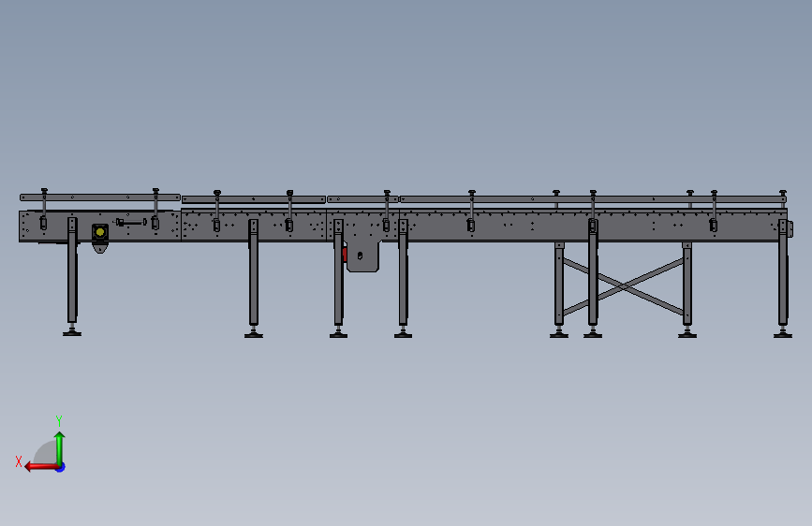
Task: Select the gray drive housing hanging below the conveyor
Action: (x=362, y=256)
